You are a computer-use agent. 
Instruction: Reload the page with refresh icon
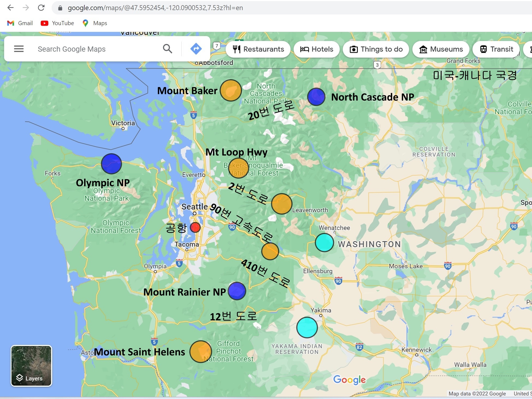pyautogui.click(x=41, y=8)
